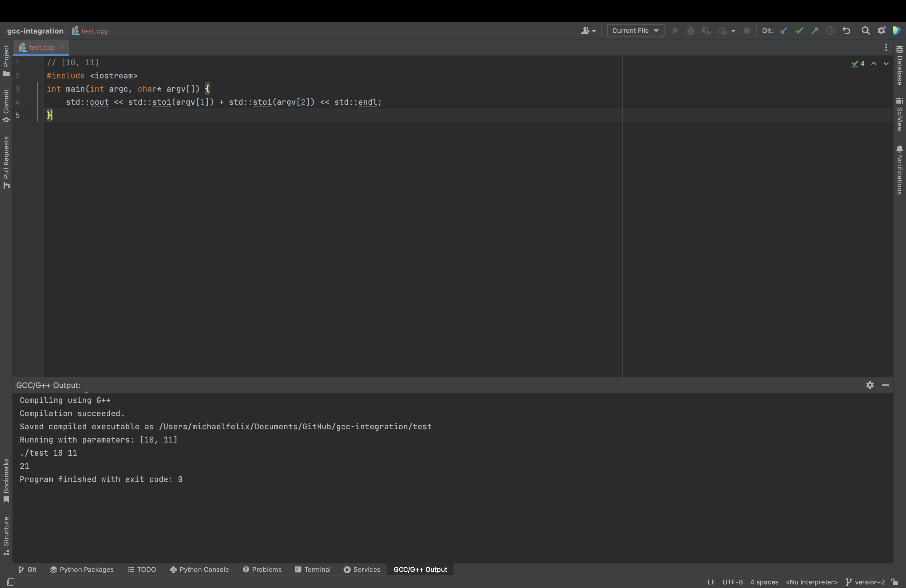
Task: Update project with blue Git arrow
Action: tap(783, 31)
